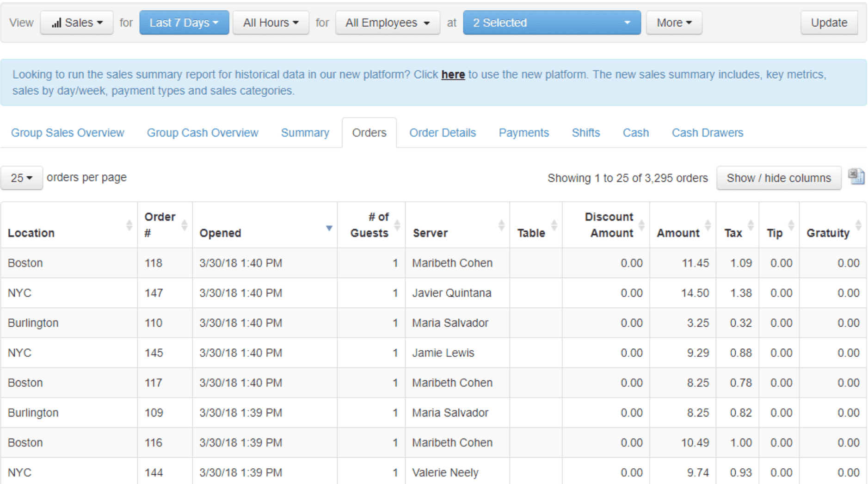The width and height of the screenshot is (868, 484).
Task: Sort by Location column arrows
Action: click(x=129, y=225)
